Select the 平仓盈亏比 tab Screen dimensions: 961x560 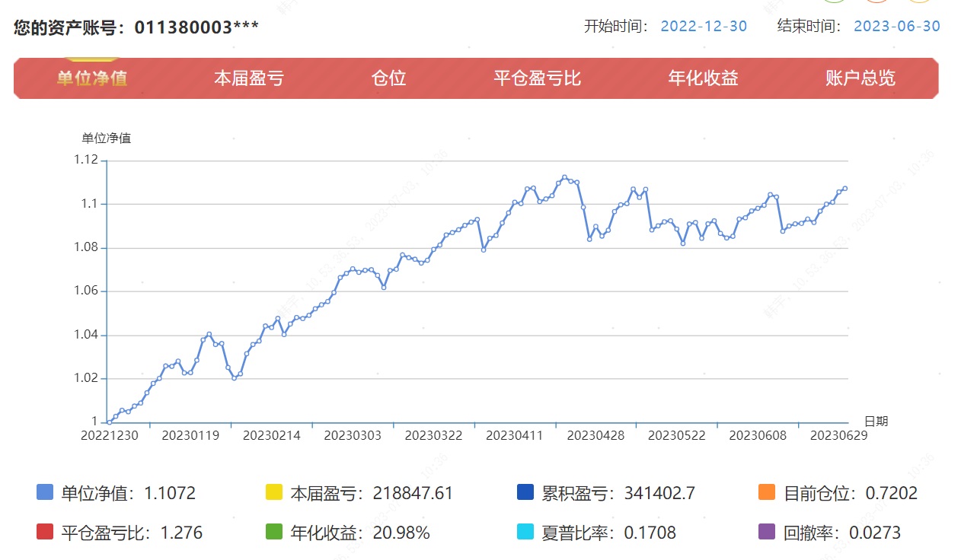(537, 78)
